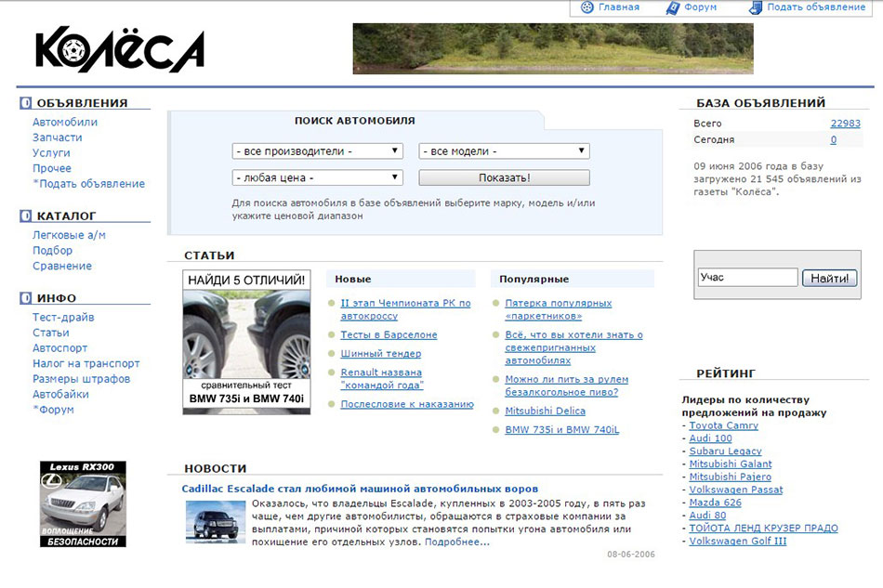The image size is (883, 588).
Task: Open article about свежепригнанных автомобилях
Action: click(x=573, y=347)
